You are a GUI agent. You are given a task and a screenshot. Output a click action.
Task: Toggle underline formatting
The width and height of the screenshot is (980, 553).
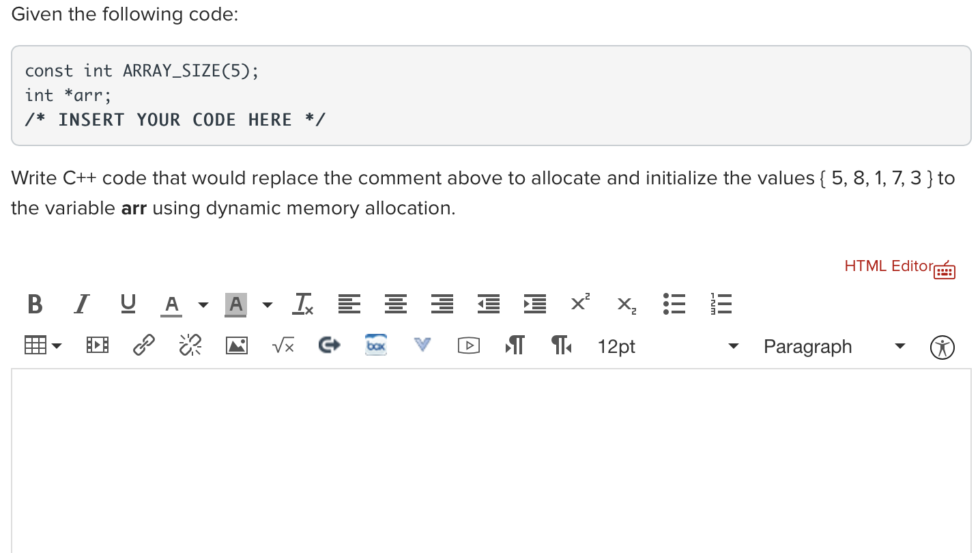tap(128, 304)
